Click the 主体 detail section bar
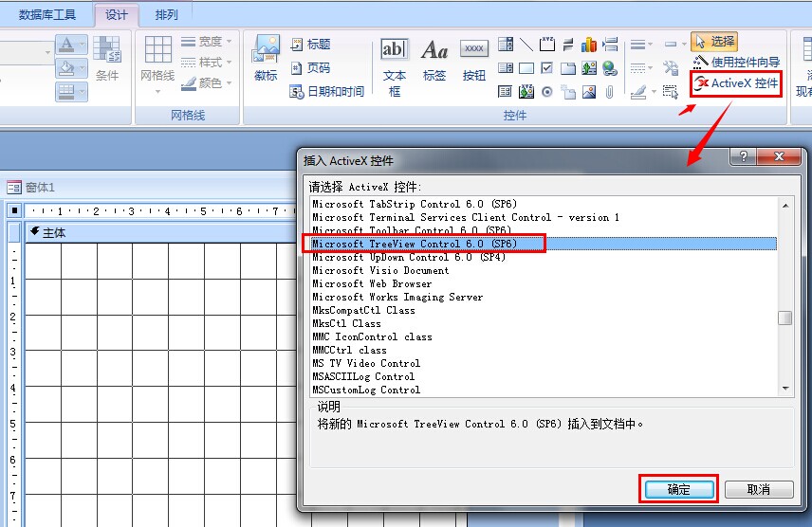The width and height of the screenshot is (812, 527). pos(160,233)
